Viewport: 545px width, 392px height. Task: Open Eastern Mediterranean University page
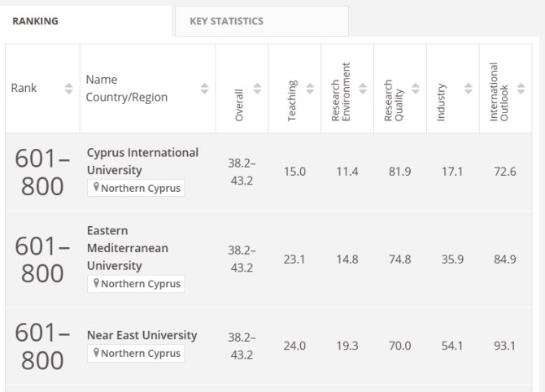[127, 248]
